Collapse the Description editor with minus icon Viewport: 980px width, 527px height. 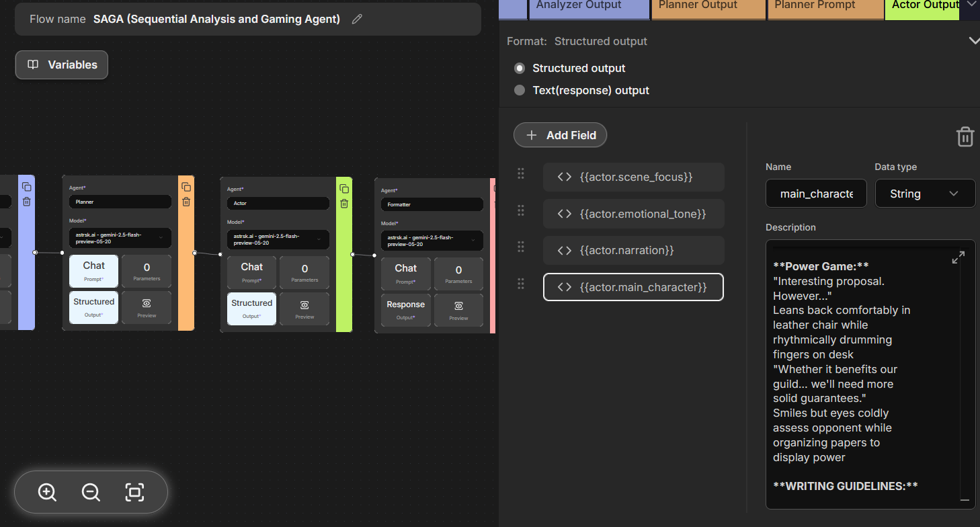tap(965, 500)
